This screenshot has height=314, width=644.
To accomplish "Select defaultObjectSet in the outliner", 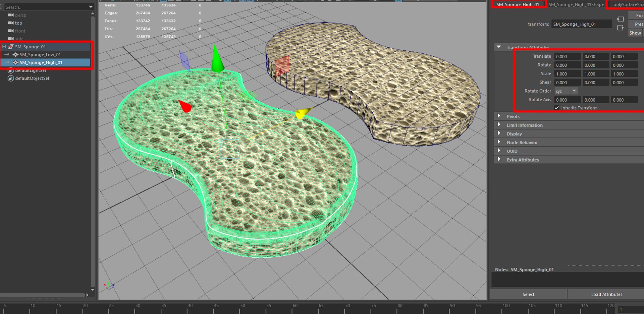I will tap(32, 78).
